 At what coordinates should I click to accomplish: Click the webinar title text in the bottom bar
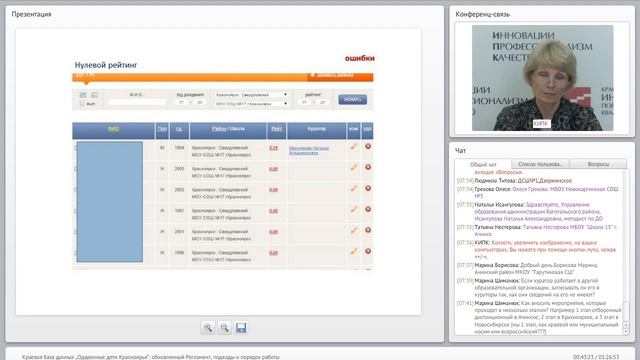coord(151,357)
